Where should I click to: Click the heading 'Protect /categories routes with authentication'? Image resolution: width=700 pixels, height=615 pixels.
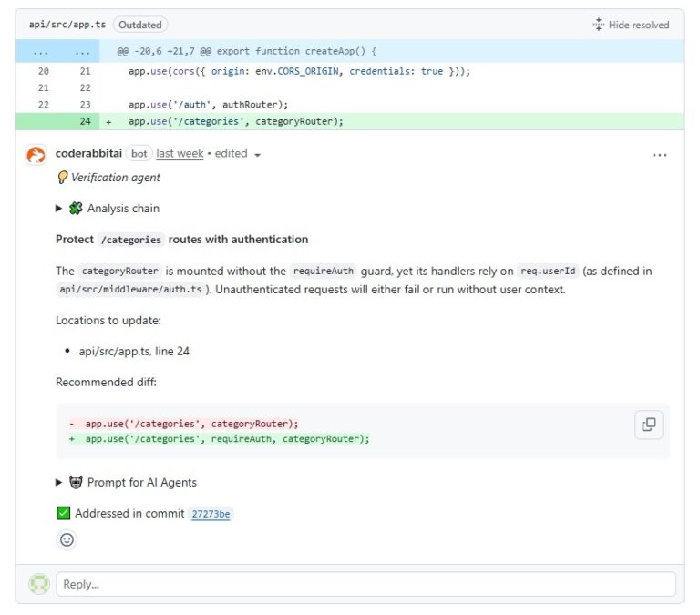pyautogui.click(x=181, y=240)
